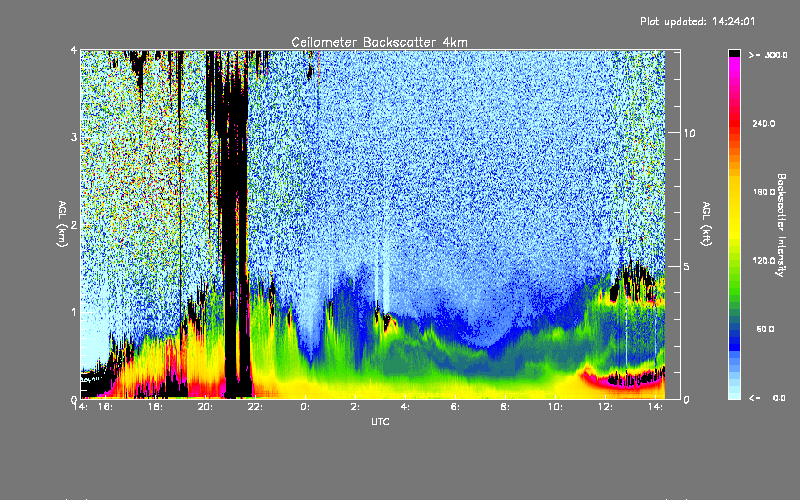The image size is (800, 500).
Task: Click the "60.0" colorbar value
Action: point(765,329)
